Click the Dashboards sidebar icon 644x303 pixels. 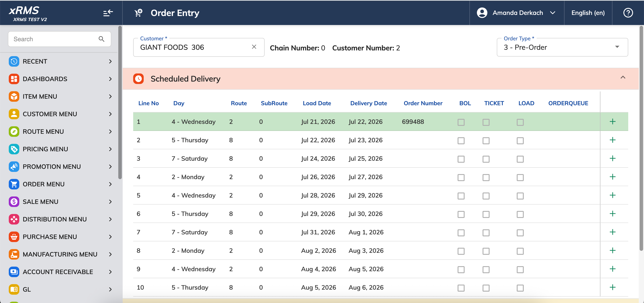click(x=14, y=79)
